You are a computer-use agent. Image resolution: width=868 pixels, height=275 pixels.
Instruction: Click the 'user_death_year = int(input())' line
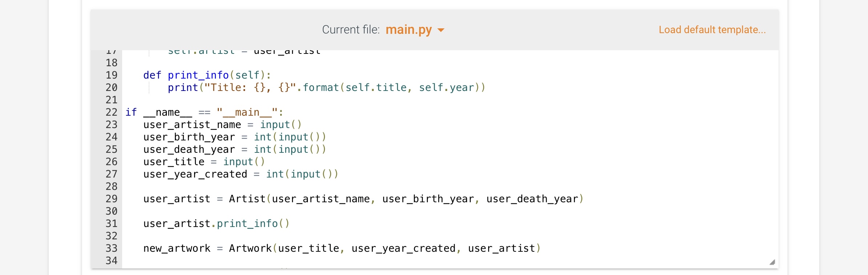(235, 149)
